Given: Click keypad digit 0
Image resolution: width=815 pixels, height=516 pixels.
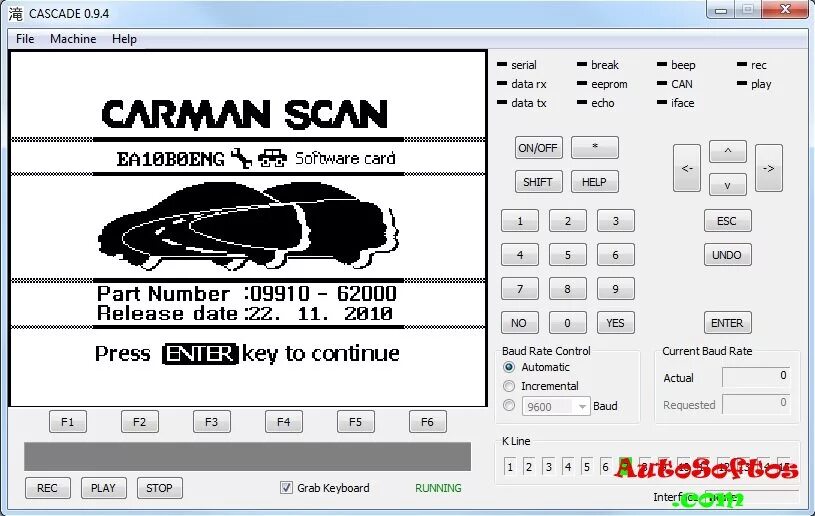Looking at the screenshot, I should click(568, 323).
